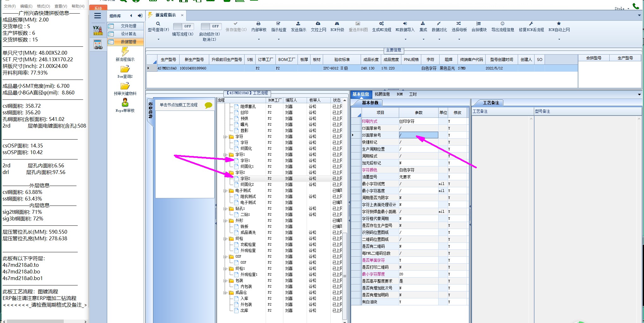Image resolution: width=644 pixels, height=323 pixels.
Task: Click the component library pin/login arrow icon
Action: [x=140, y=16]
